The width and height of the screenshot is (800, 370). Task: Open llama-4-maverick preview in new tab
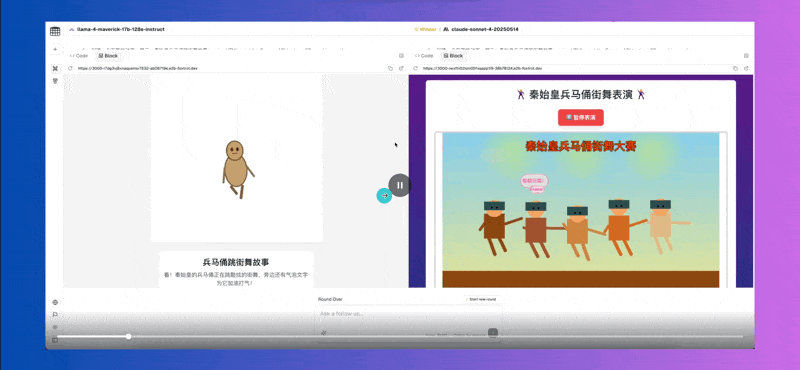(x=401, y=68)
